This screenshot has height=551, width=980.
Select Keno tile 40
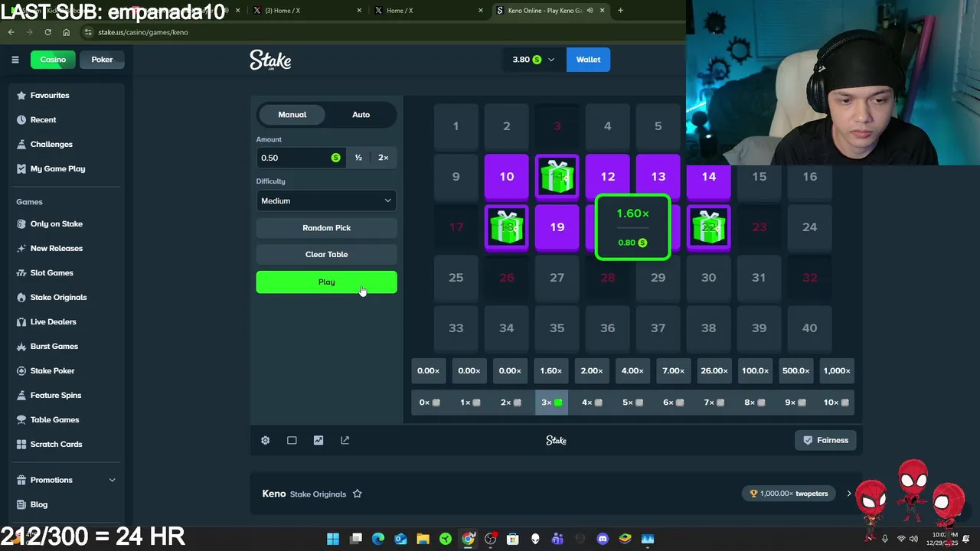pyautogui.click(x=810, y=328)
